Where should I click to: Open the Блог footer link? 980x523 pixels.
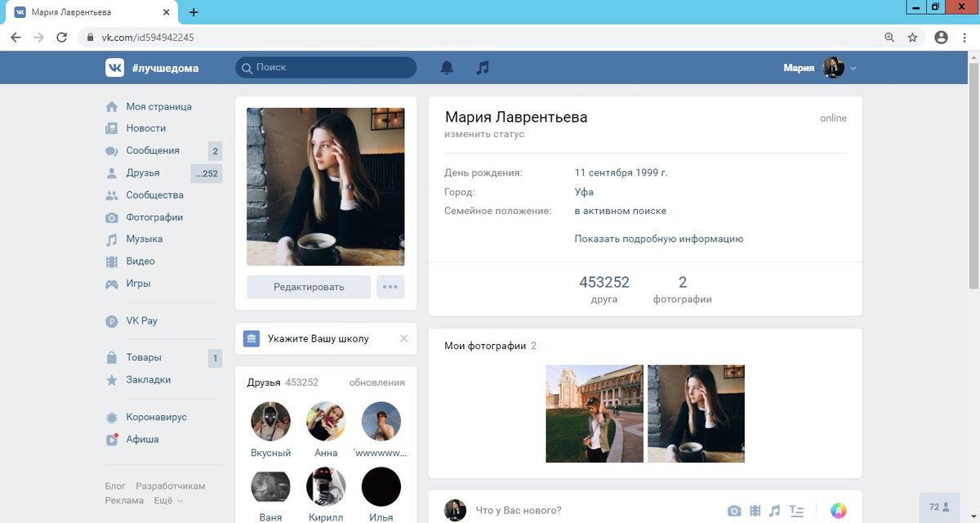click(115, 486)
